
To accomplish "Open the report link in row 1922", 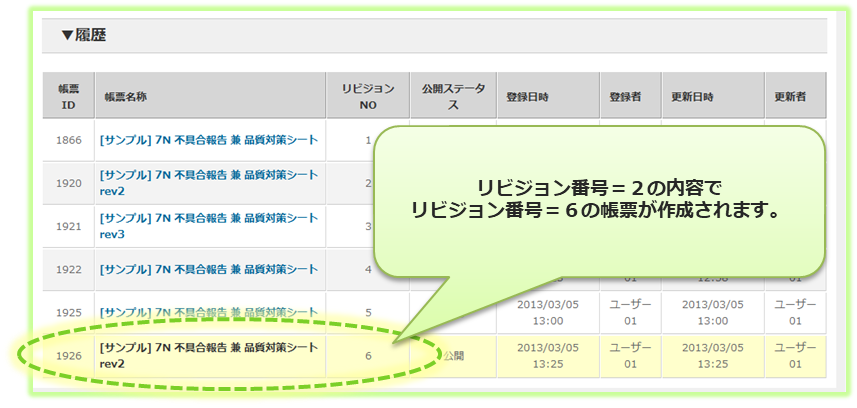I will pyautogui.click(x=208, y=269).
